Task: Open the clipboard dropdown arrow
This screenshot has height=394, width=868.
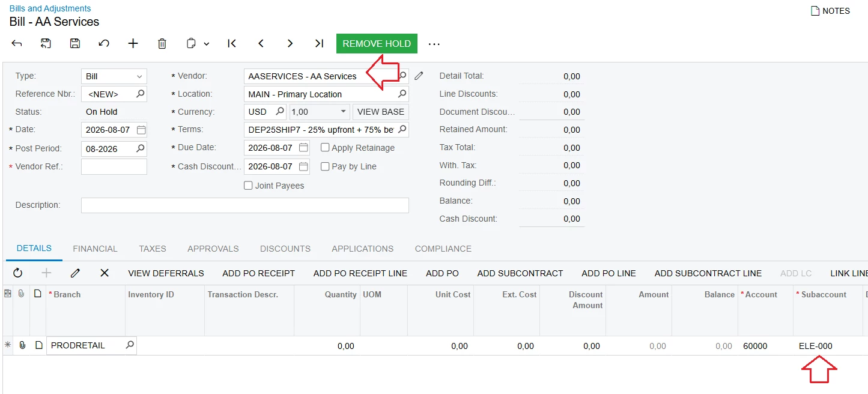Action: [x=207, y=44]
